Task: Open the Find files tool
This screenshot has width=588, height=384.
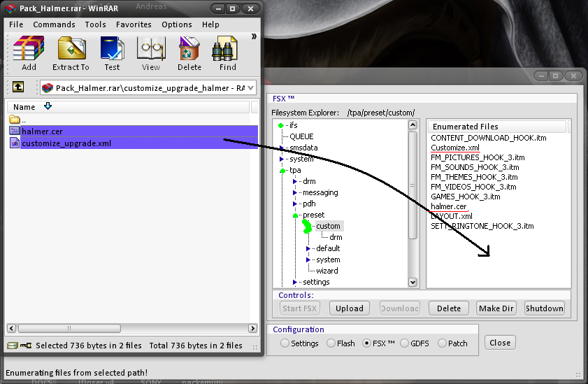Action: (x=228, y=53)
